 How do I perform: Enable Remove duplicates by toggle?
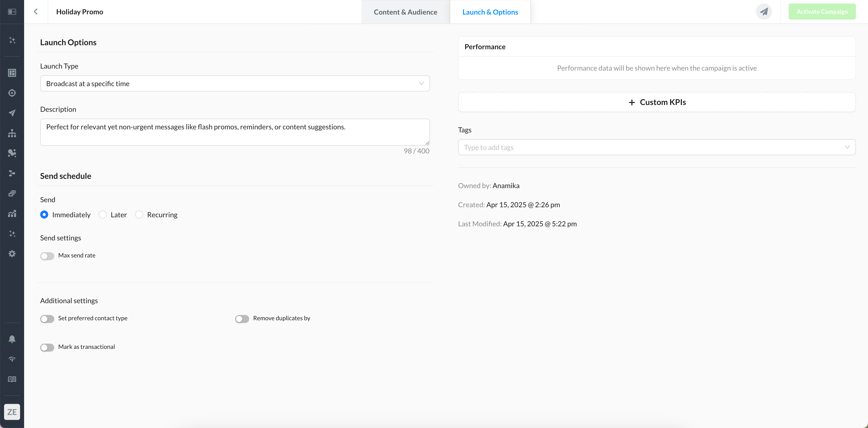coord(242,319)
